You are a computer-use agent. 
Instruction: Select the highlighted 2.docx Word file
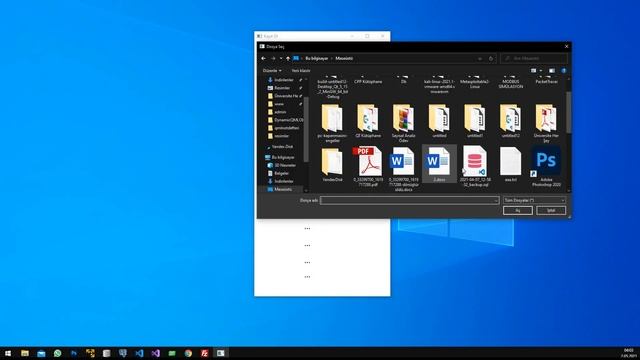(439, 164)
